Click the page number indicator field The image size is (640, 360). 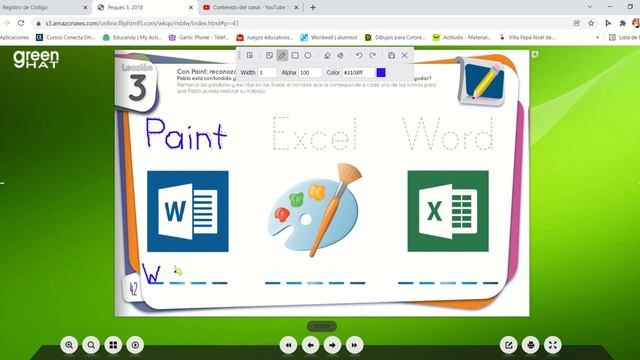pos(322,326)
